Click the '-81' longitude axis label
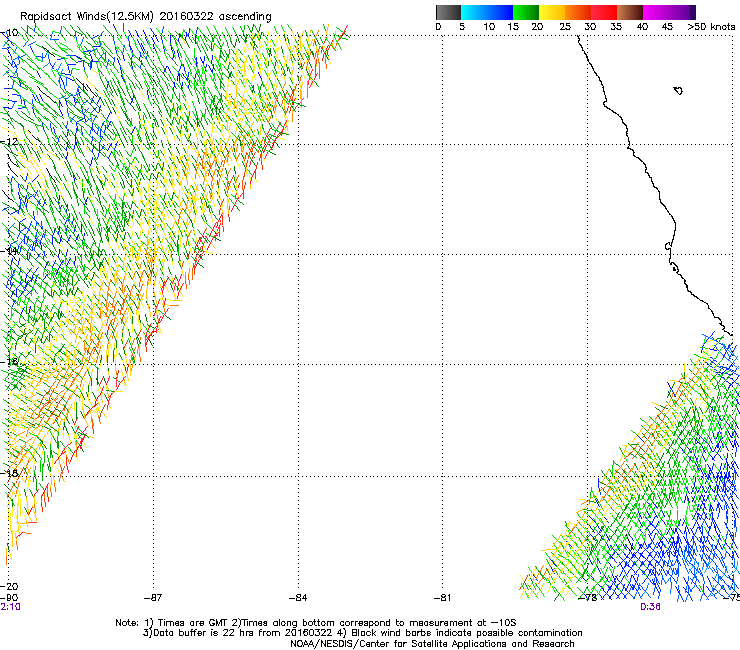 click(443, 598)
